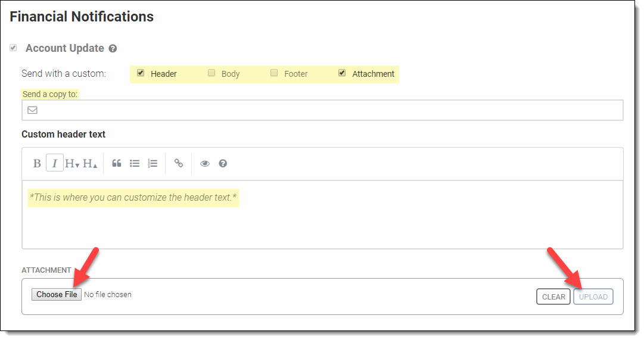Click help icon beside Account Update
This screenshot has width=644, height=340.
[113, 49]
